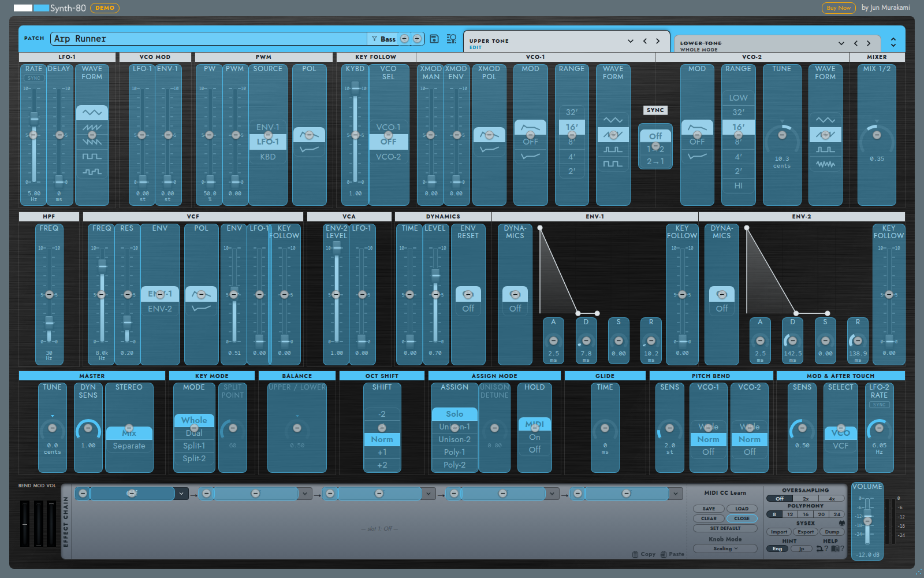Click the save patch floppy disk icon
The height and width of the screenshot is (578, 924).
(434, 39)
